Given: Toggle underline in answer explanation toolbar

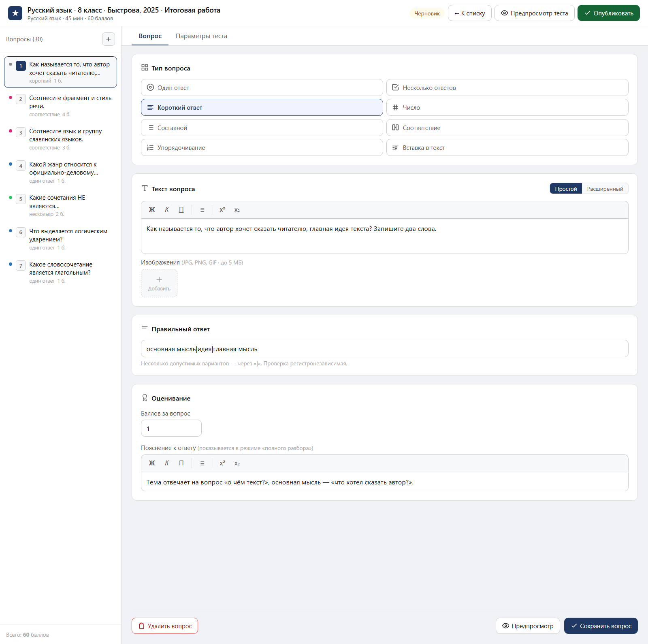Looking at the screenshot, I should pyautogui.click(x=181, y=463).
